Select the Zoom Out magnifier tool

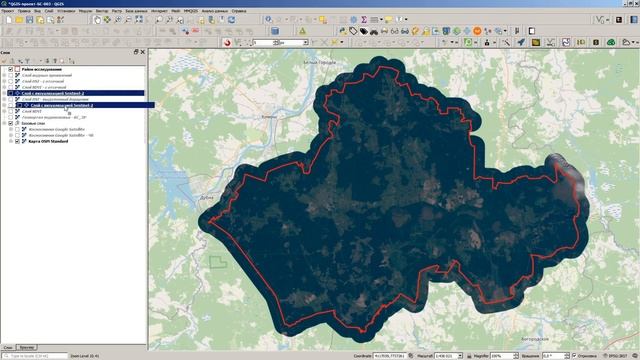(128, 20)
